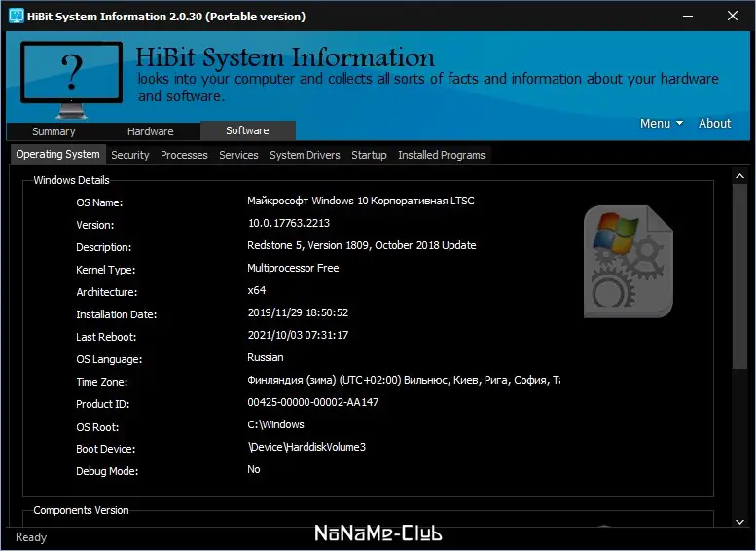Select the Software tab
756x551 pixels.
[x=248, y=130]
